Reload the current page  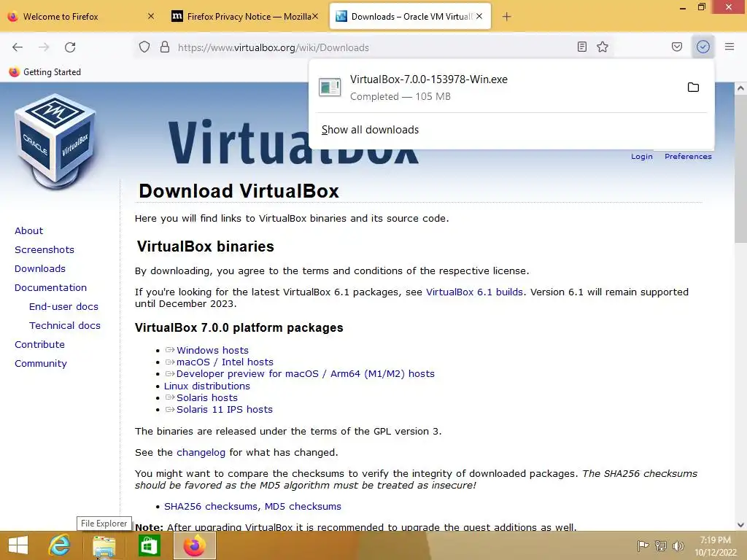pyautogui.click(x=70, y=47)
